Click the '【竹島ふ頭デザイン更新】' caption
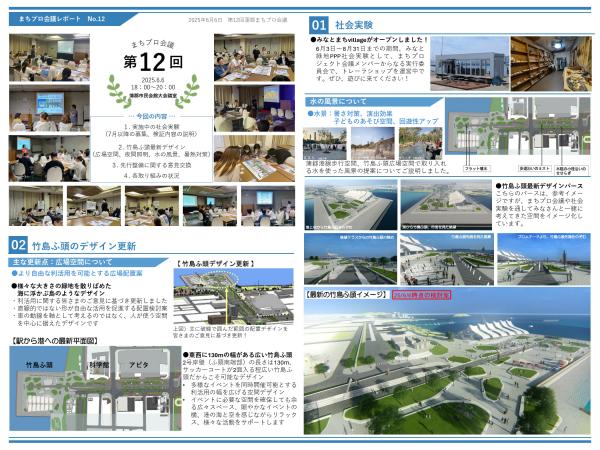This screenshot has width=600, height=450. [x=216, y=264]
